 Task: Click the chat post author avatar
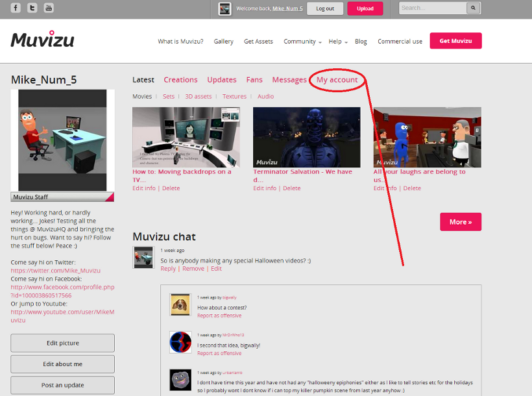[x=143, y=258]
